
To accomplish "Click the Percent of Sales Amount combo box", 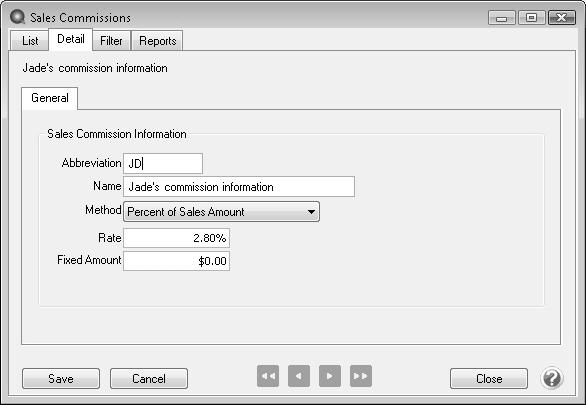I will (222, 212).
